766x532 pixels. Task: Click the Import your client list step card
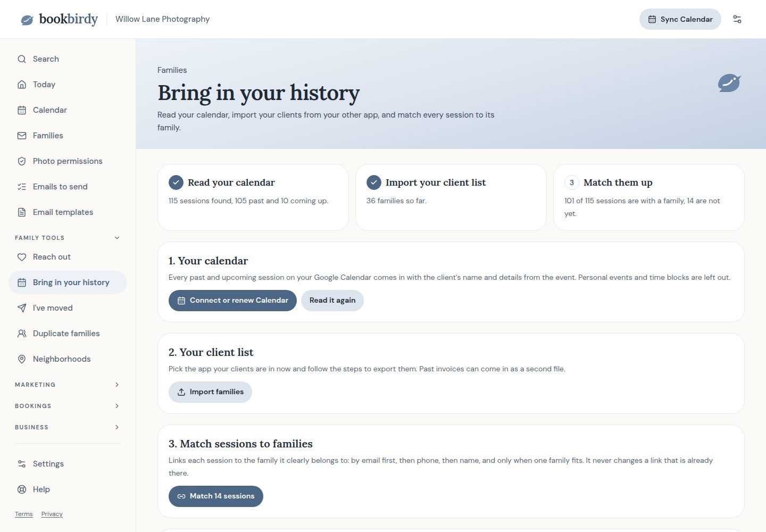click(x=451, y=197)
